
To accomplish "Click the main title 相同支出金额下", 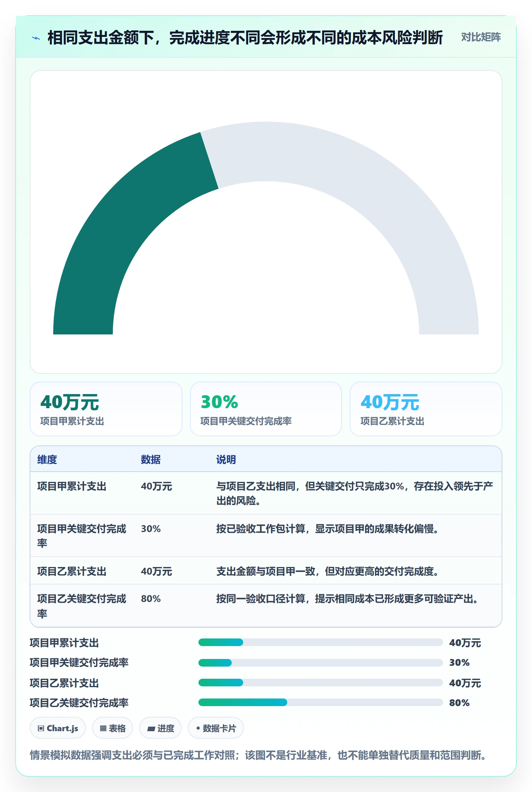I will (245, 38).
